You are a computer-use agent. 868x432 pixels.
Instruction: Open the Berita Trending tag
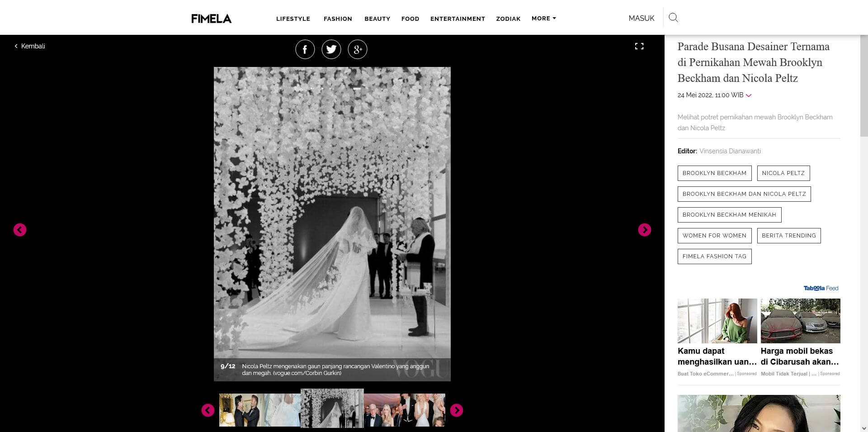tap(789, 236)
